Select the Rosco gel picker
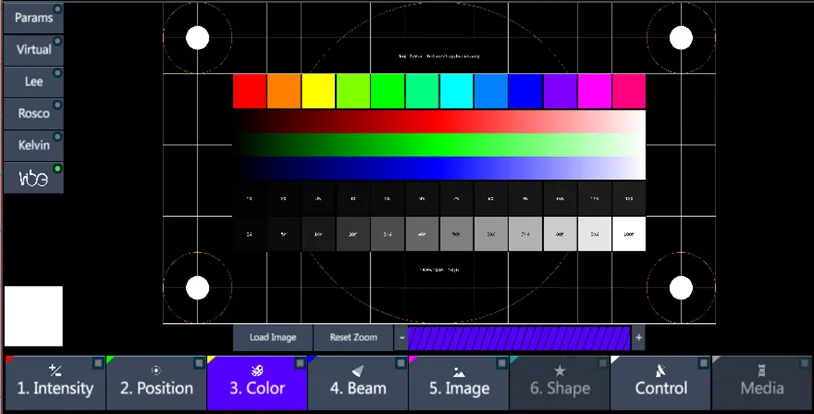Screen dimensions: 814x414 [34, 113]
